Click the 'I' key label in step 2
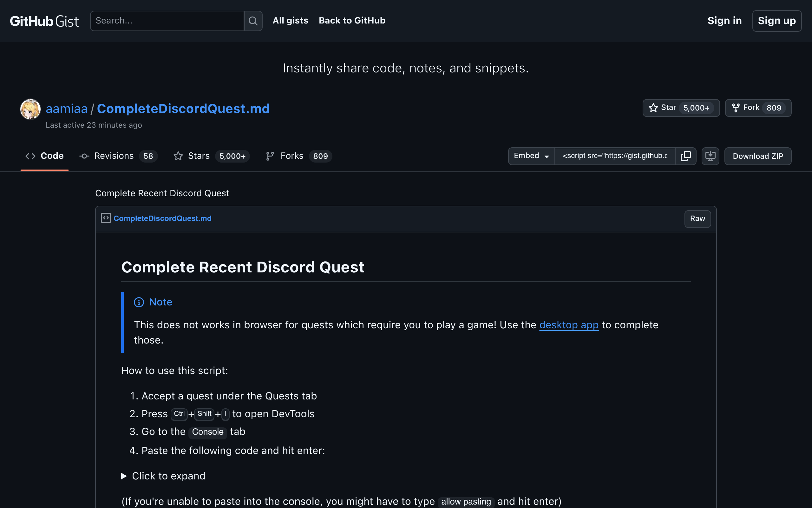The height and width of the screenshot is (508, 812). click(225, 414)
